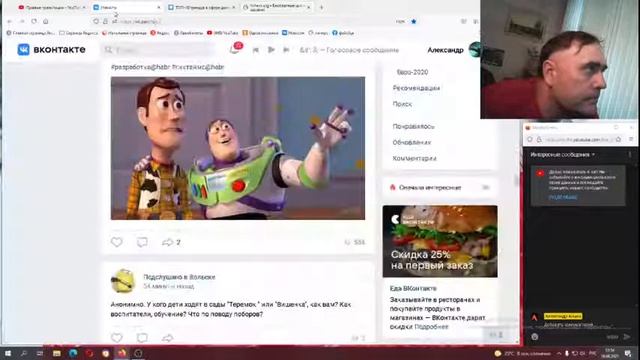The height and width of the screenshot is (360, 640).
Task: Open the Александр profile menu
Action: pos(453,50)
